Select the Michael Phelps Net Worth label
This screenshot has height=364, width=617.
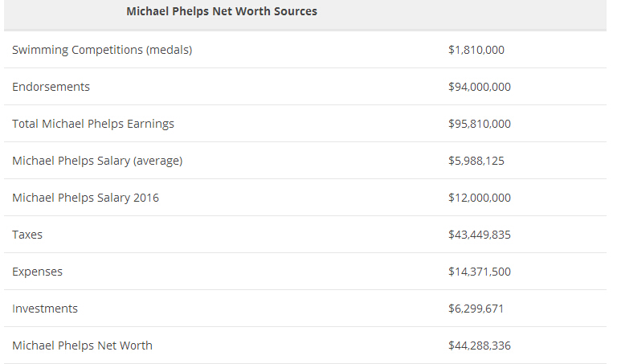coord(82,346)
